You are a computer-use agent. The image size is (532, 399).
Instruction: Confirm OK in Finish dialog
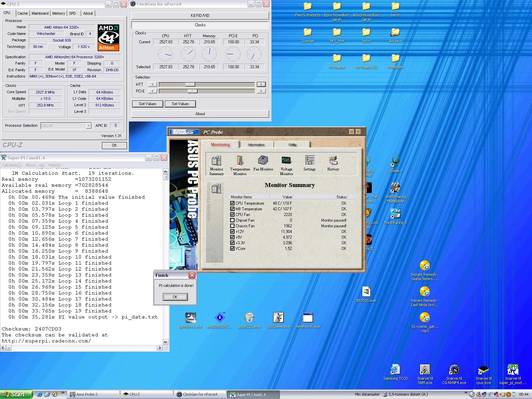(x=175, y=297)
